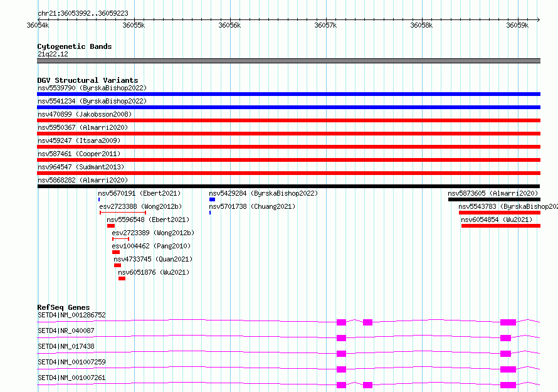
Task: Select the nsv459247 (Itsara2009) label
Action: pos(79,140)
